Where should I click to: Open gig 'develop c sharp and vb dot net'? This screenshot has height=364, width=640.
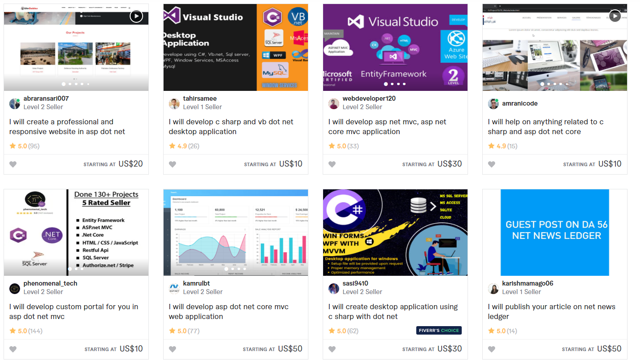[x=231, y=127]
